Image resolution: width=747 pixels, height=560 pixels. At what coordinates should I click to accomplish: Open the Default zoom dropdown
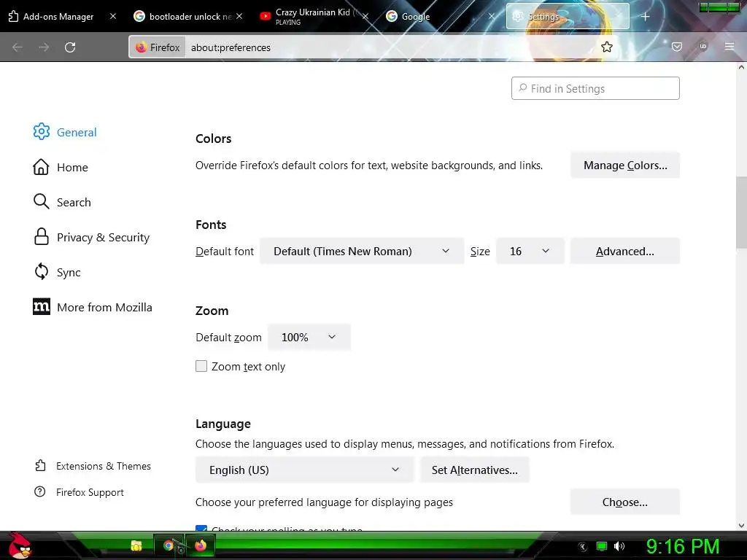click(309, 337)
